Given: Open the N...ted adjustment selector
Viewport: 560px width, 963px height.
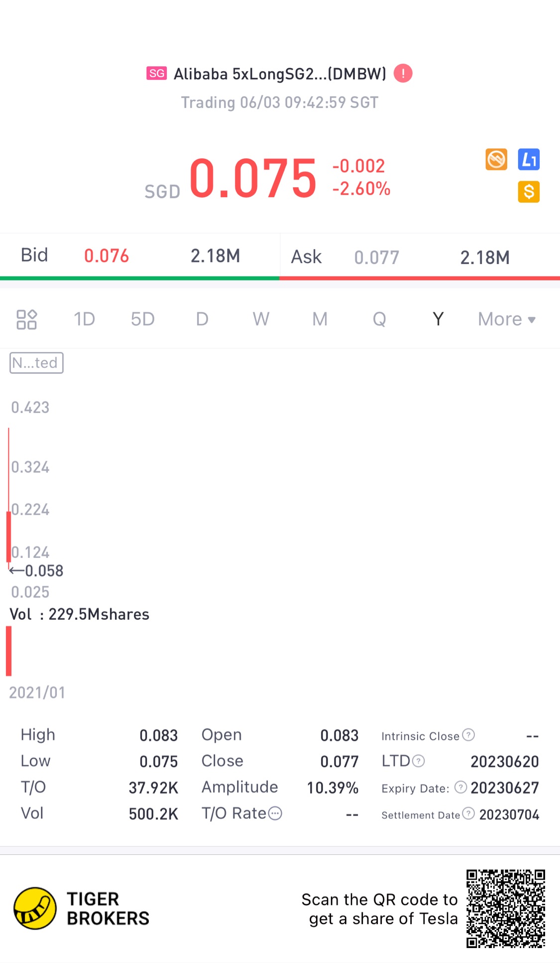Looking at the screenshot, I should 36,363.
